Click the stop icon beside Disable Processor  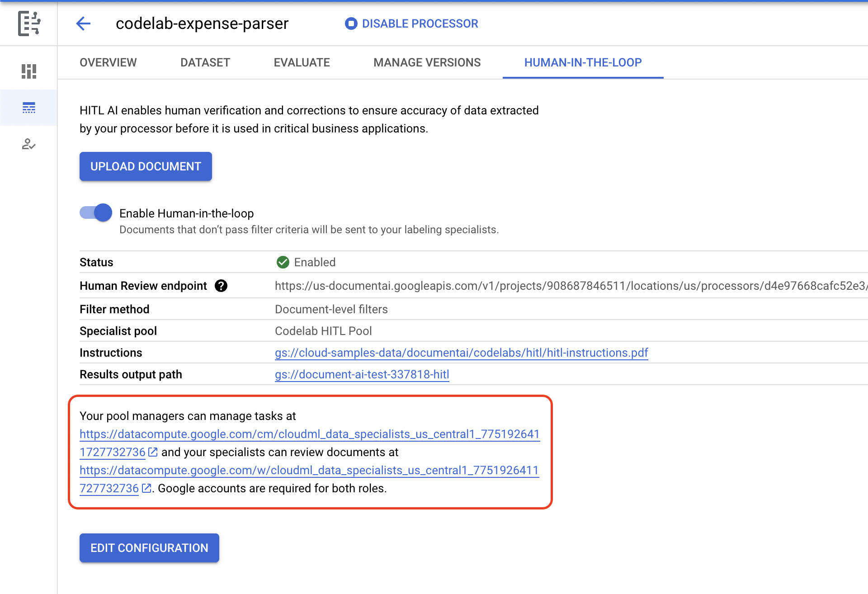click(x=351, y=24)
